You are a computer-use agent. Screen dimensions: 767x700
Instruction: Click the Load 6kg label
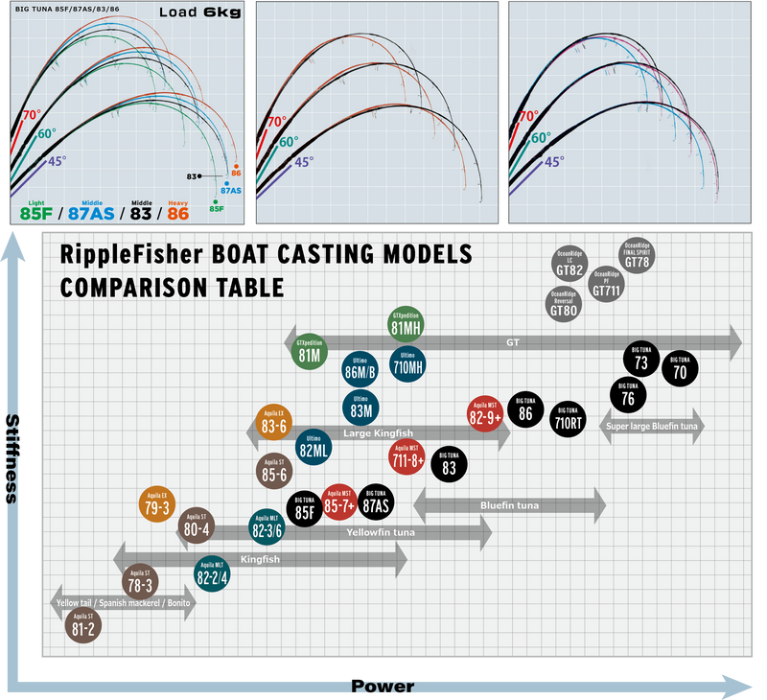click(200, 12)
